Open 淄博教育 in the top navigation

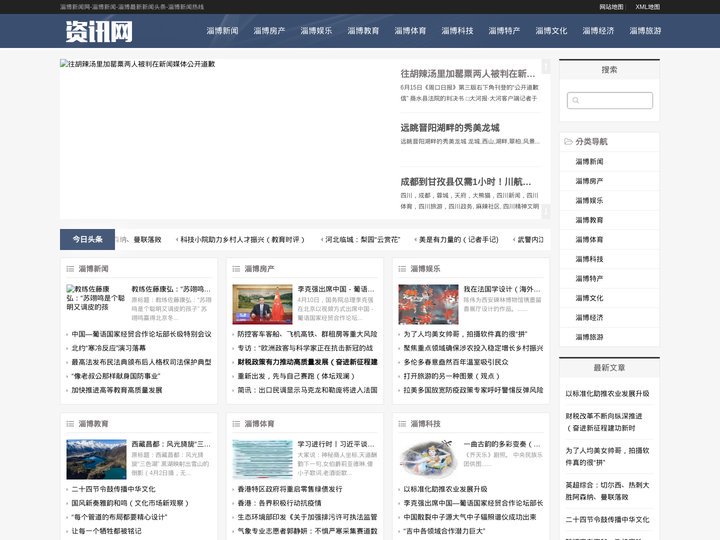click(363, 31)
